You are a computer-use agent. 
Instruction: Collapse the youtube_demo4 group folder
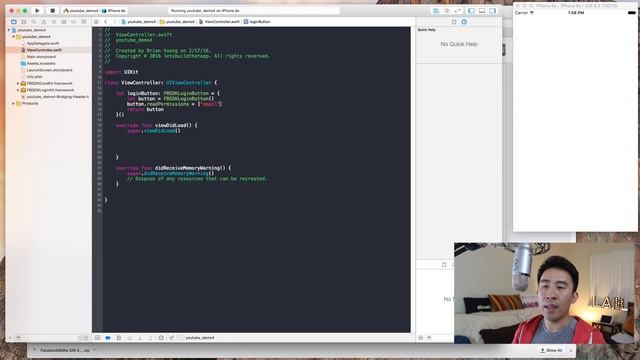pos(13,37)
